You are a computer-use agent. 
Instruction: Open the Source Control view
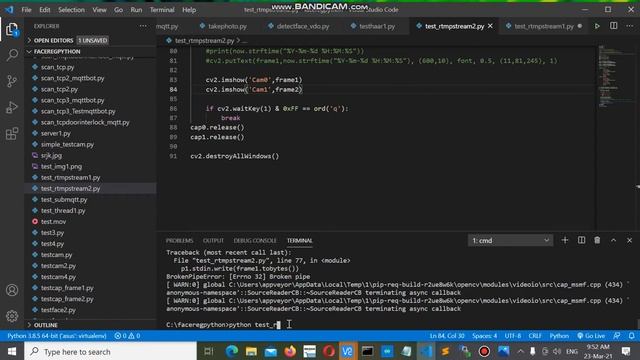click(x=12, y=81)
